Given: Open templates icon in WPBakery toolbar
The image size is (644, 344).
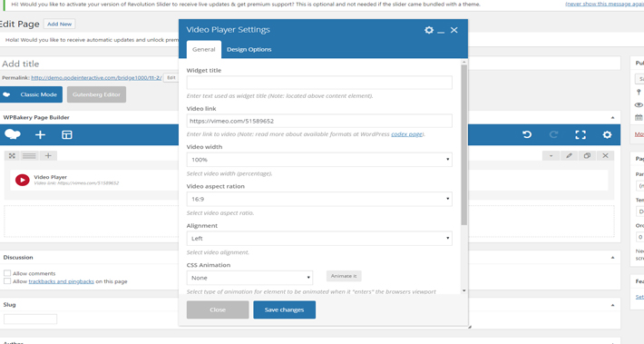Looking at the screenshot, I should (67, 135).
